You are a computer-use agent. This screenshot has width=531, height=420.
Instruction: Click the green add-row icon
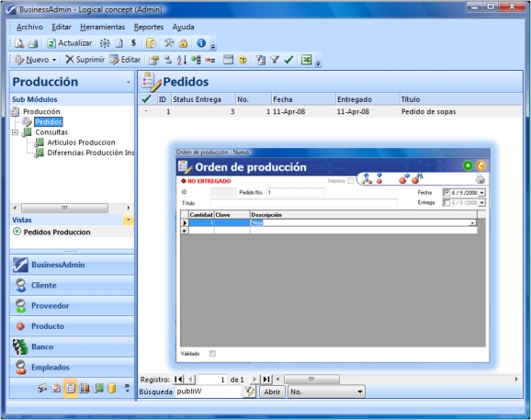196,60
